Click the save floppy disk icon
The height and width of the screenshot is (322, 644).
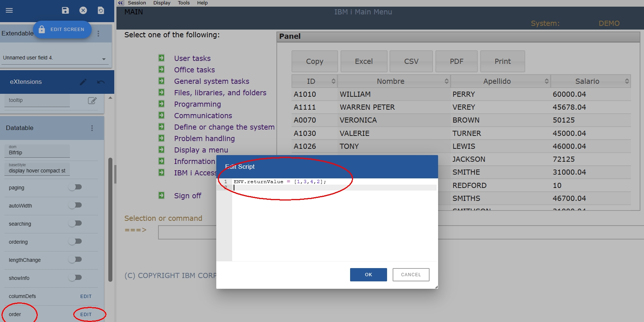[65, 10]
